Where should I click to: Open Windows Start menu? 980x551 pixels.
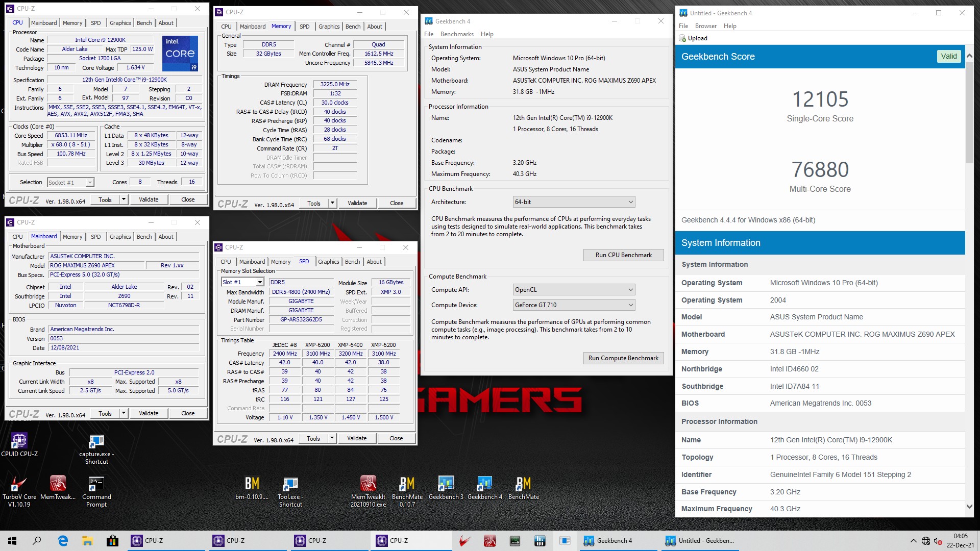[x=12, y=541]
